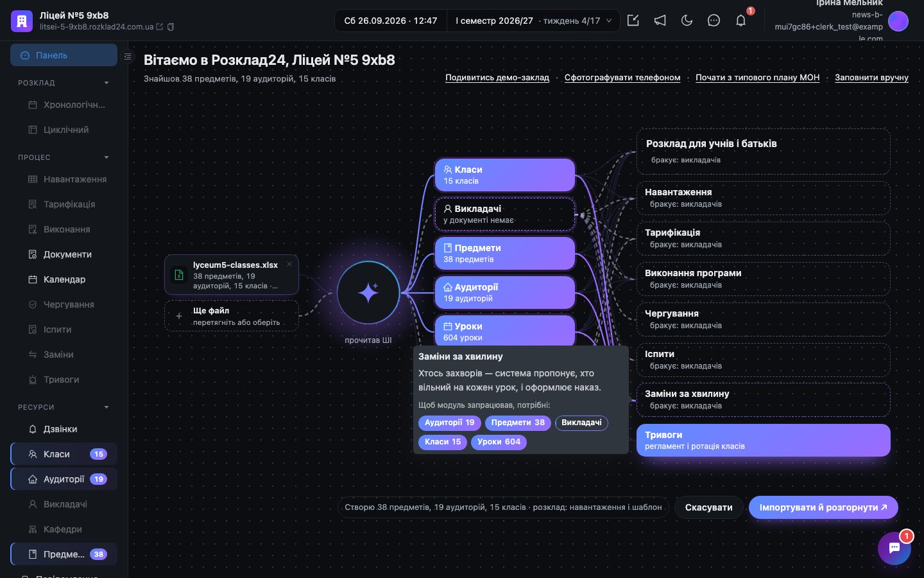Click the Ще файл upload area
The image size is (924, 578).
(232, 316)
